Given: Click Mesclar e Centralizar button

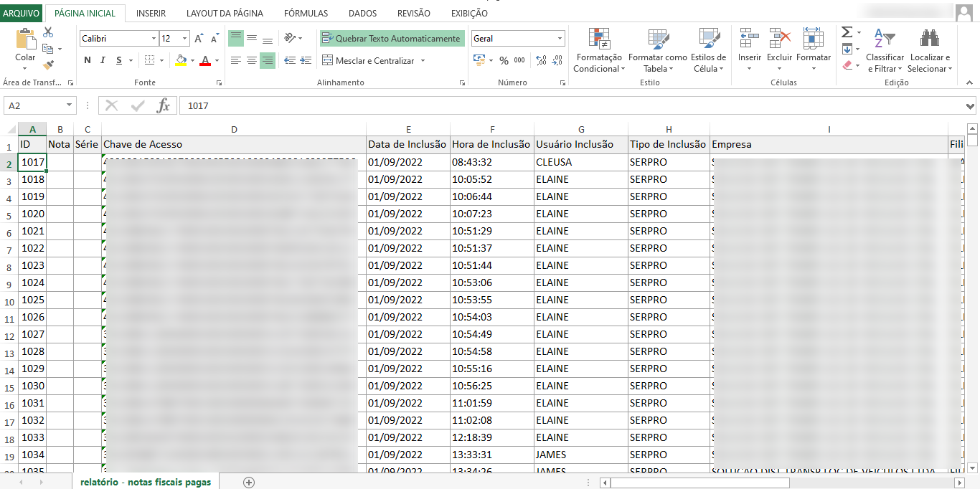Looking at the screenshot, I should pyautogui.click(x=369, y=61).
